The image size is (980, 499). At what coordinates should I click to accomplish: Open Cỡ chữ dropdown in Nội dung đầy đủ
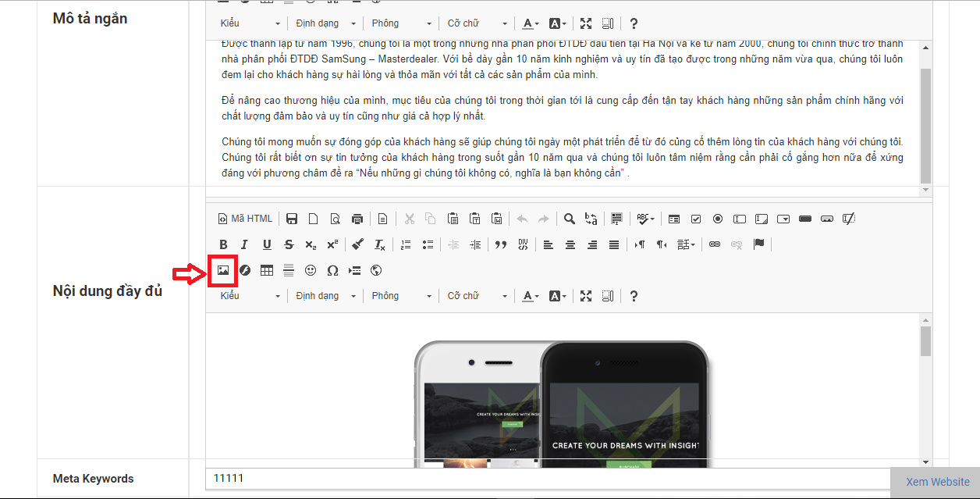click(x=476, y=296)
